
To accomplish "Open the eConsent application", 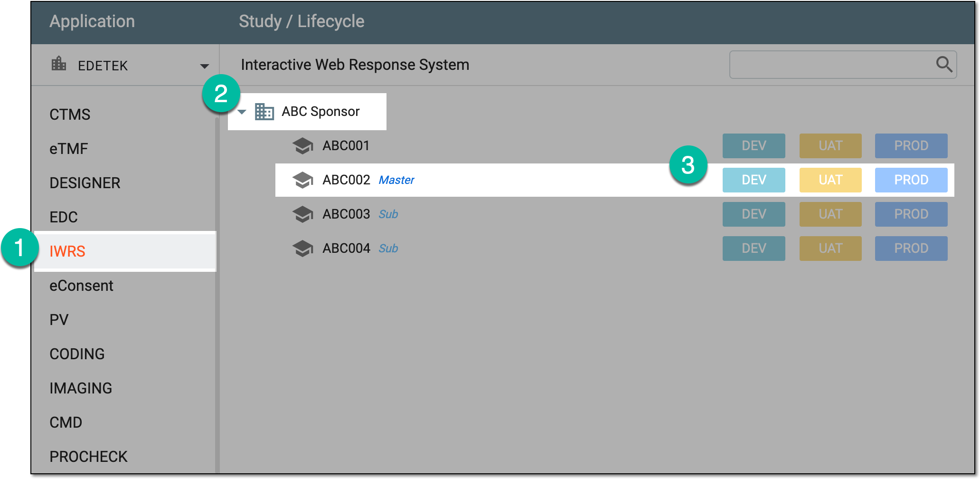I will [81, 286].
